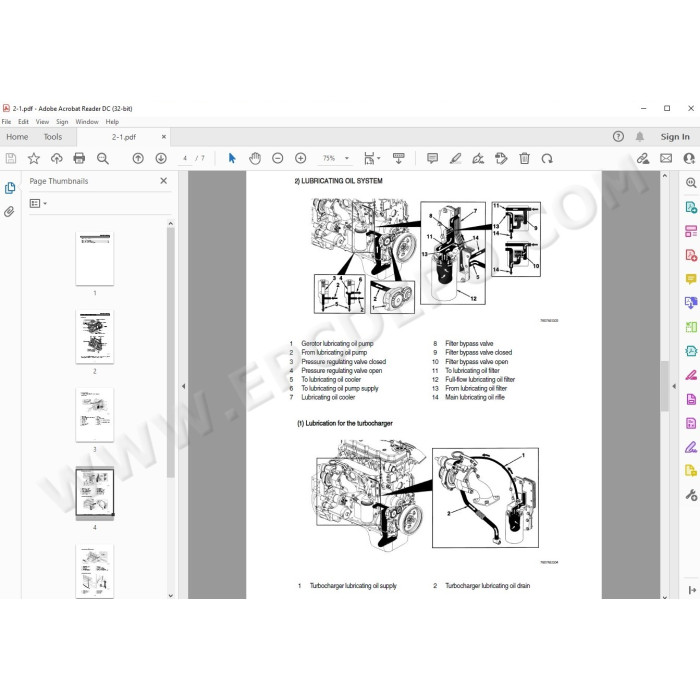Select page 4 thumbnail
The height and width of the screenshot is (700, 700).
pyautogui.click(x=95, y=493)
